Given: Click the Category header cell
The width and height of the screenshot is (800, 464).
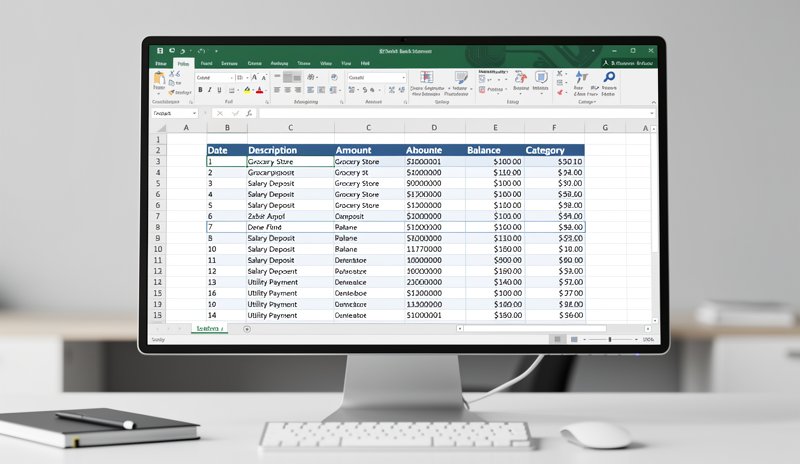Looking at the screenshot, I should click(x=555, y=150).
